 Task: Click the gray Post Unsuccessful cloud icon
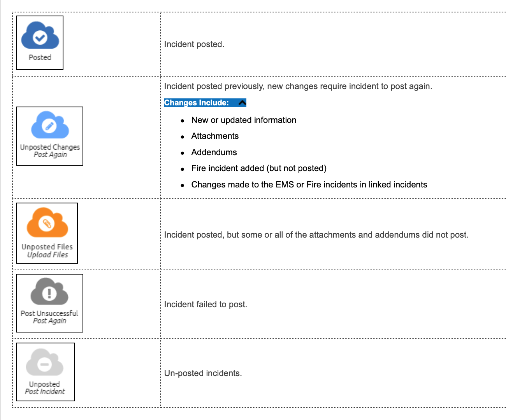point(49,292)
